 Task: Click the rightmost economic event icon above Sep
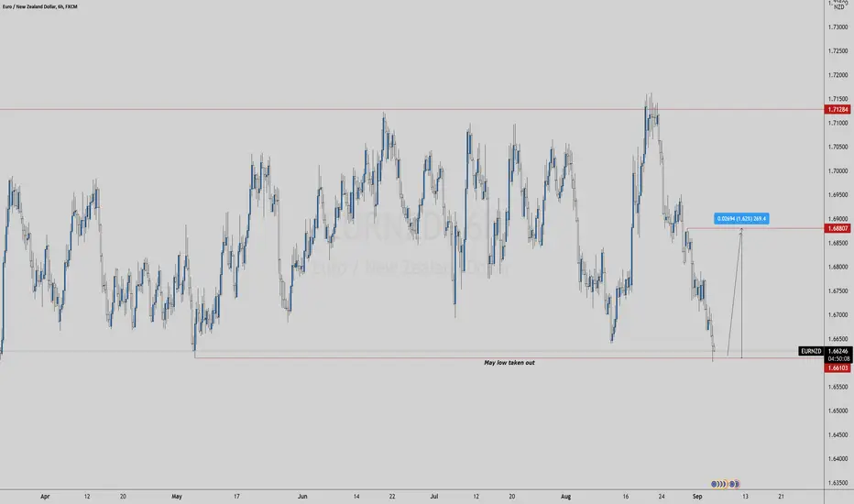[x=736, y=483]
